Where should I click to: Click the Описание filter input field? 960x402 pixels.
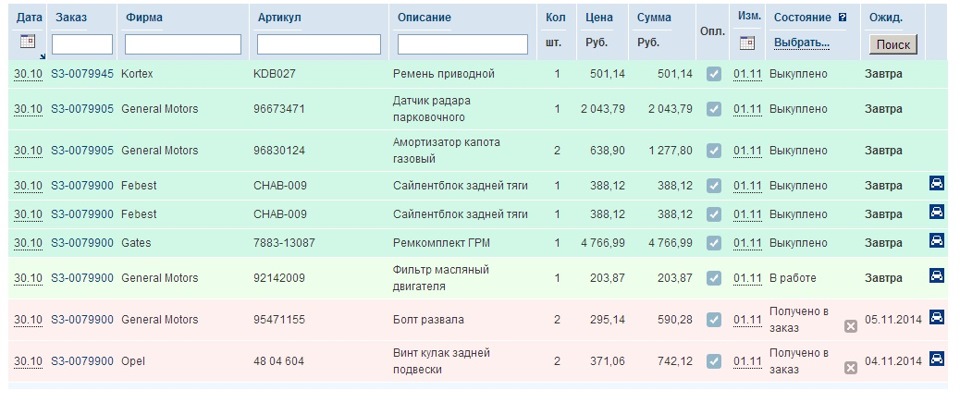[462, 45]
